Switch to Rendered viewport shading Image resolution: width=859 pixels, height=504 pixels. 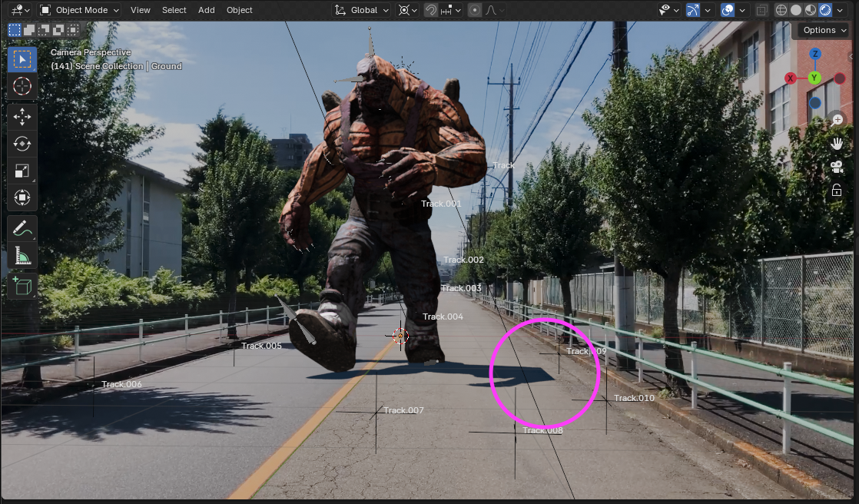pos(826,10)
